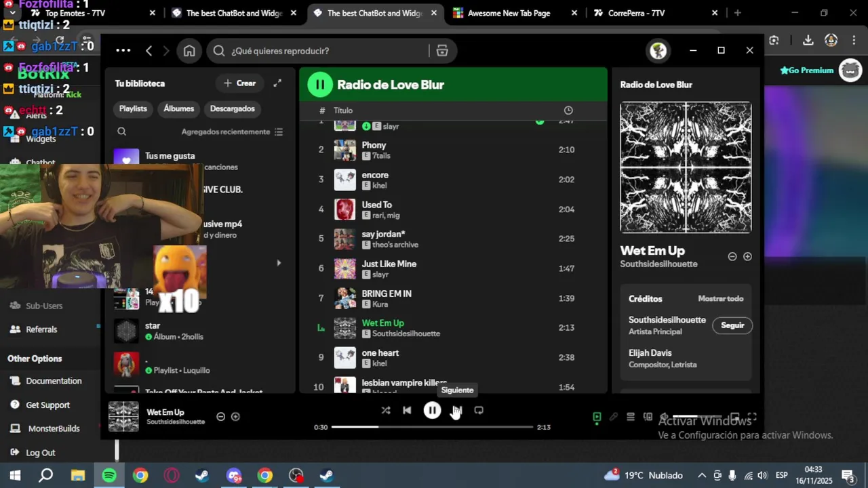Play 'Just Like Mine' by slayr
Viewport: 868px width, 488px height.
(x=453, y=268)
